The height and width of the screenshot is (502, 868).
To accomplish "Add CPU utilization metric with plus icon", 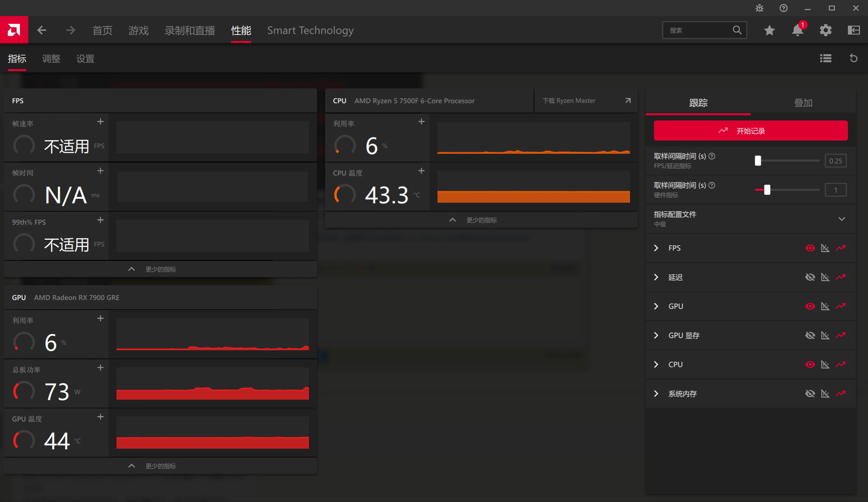I will pos(421,122).
